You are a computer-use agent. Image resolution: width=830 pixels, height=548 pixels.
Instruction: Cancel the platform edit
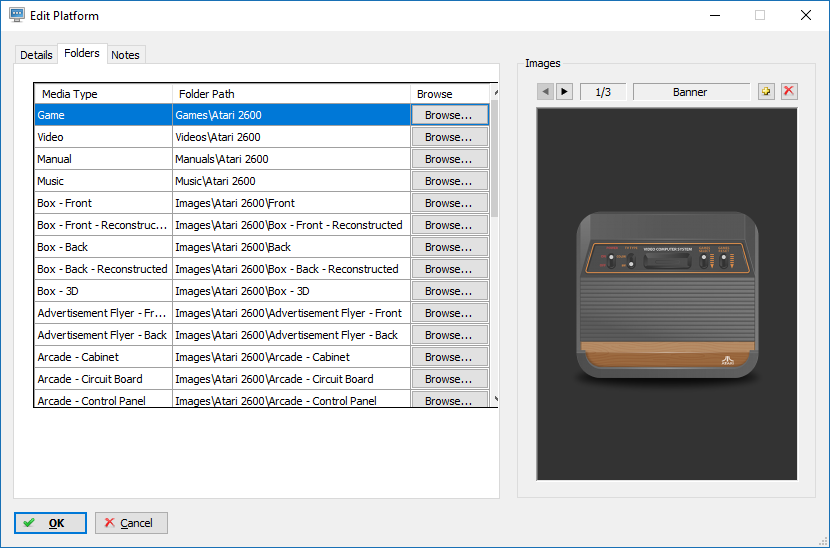[131, 523]
